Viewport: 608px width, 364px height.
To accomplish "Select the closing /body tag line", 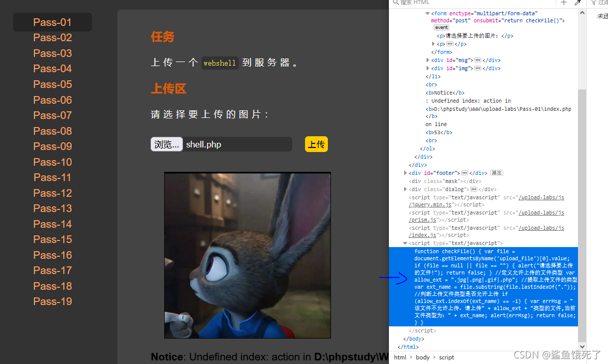I will tap(414, 339).
